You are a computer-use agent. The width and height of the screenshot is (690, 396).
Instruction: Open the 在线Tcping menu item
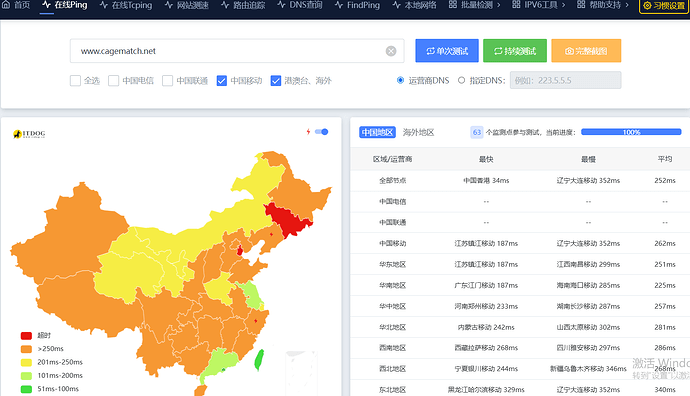[126, 5]
